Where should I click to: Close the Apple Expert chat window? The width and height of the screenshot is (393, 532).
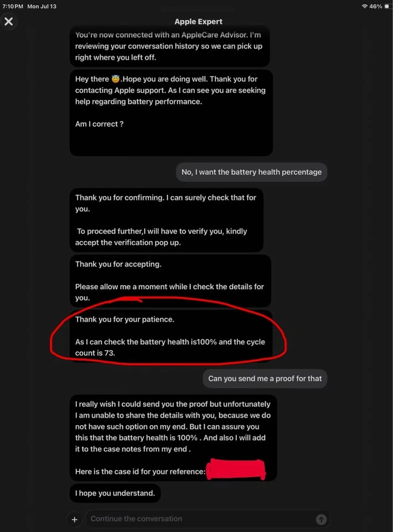(x=9, y=22)
